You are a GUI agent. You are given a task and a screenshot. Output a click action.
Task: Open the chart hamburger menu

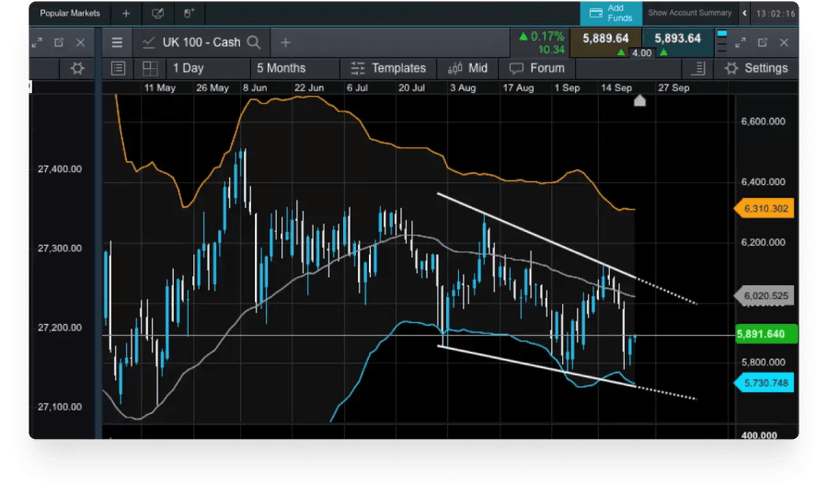[x=117, y=42]
